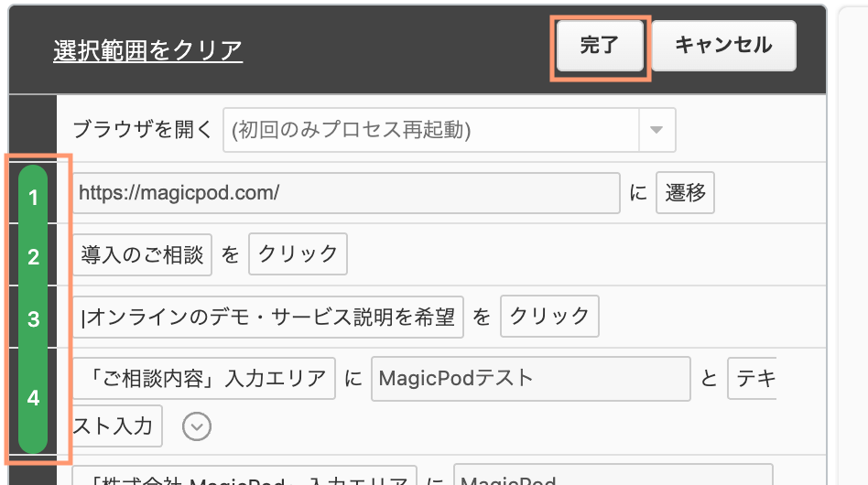
Task: Click the https://magicpod.com/ URL field
Action: point(346,194)
